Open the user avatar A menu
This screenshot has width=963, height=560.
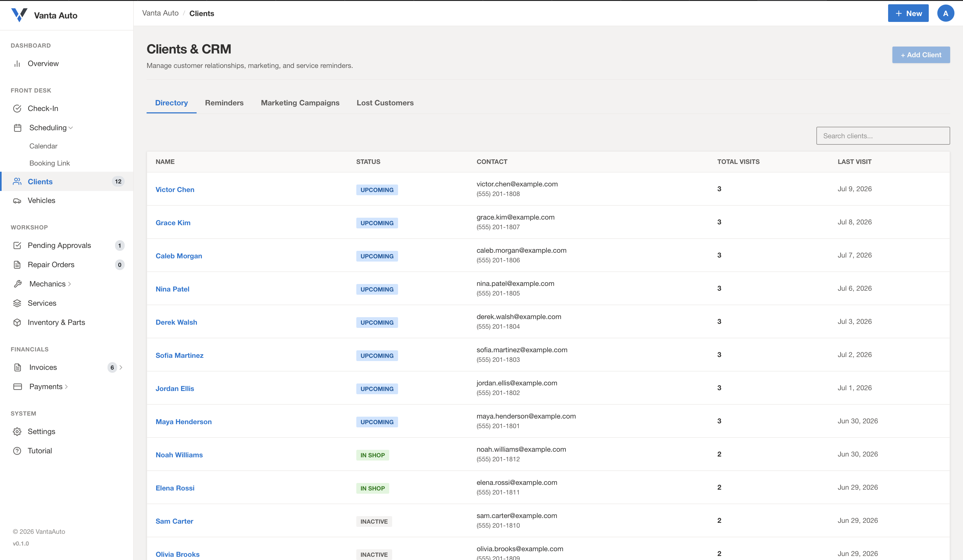[x=945, y=13]
